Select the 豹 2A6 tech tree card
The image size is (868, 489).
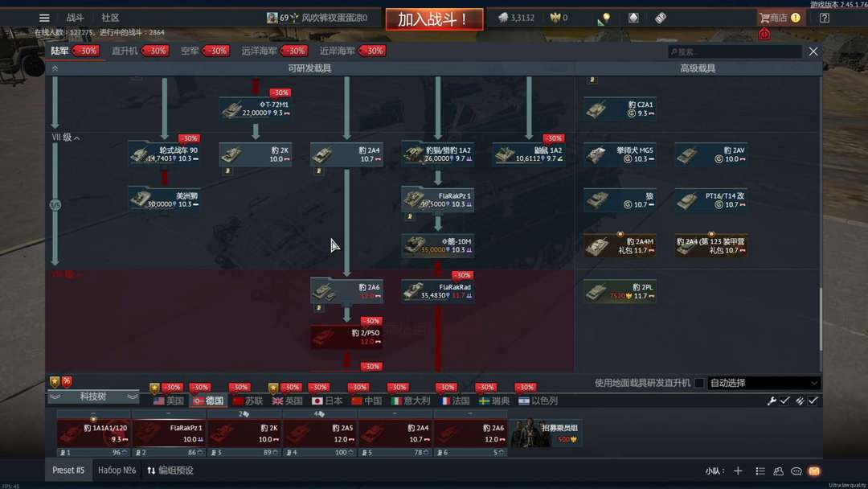346,291
